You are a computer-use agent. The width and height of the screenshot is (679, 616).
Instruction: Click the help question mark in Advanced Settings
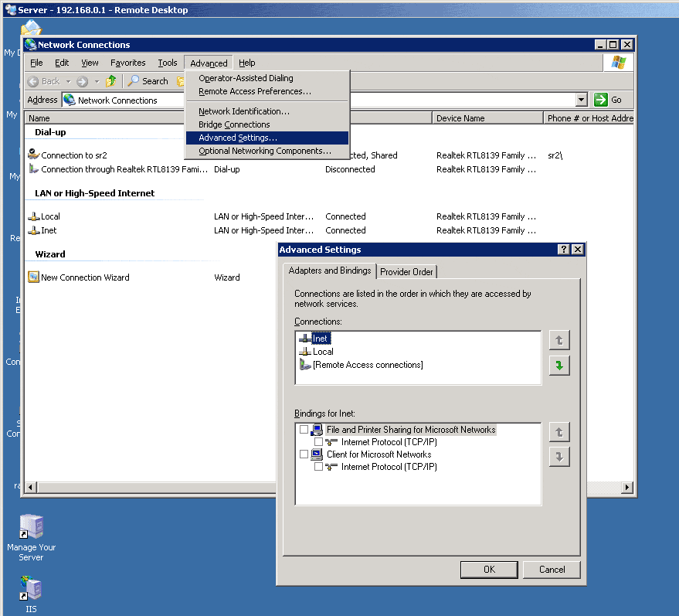click(x=563, y=250)
